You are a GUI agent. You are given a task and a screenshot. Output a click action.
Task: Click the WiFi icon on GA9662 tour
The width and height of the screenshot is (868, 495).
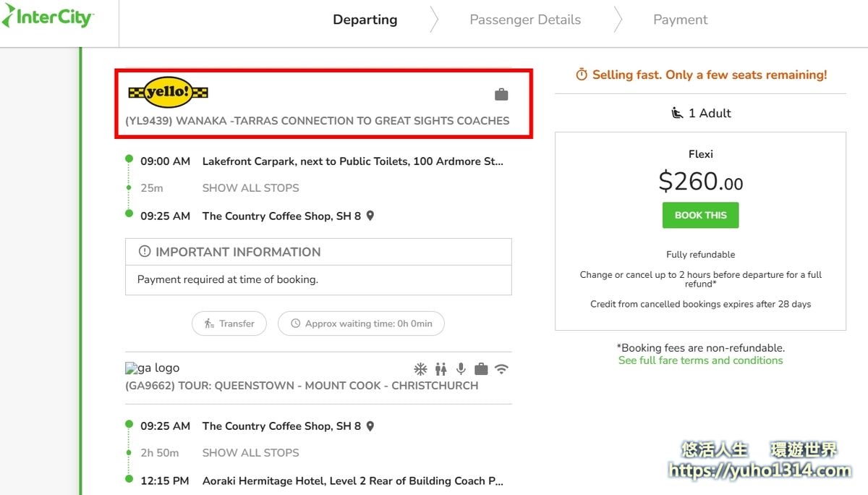click(501, 369)
